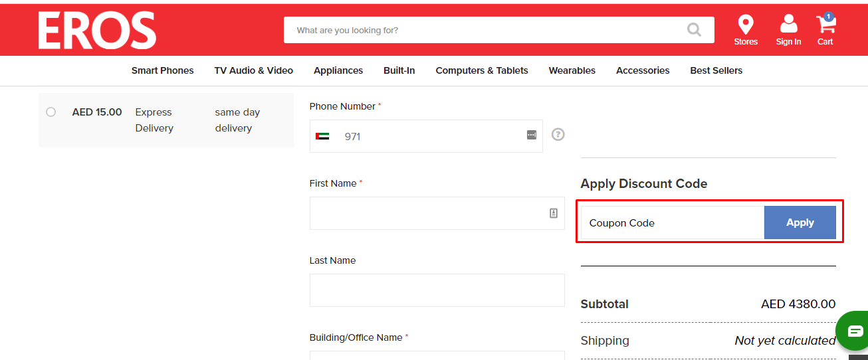
Task: Open the Built-In menu
Action: coord(399,70)
